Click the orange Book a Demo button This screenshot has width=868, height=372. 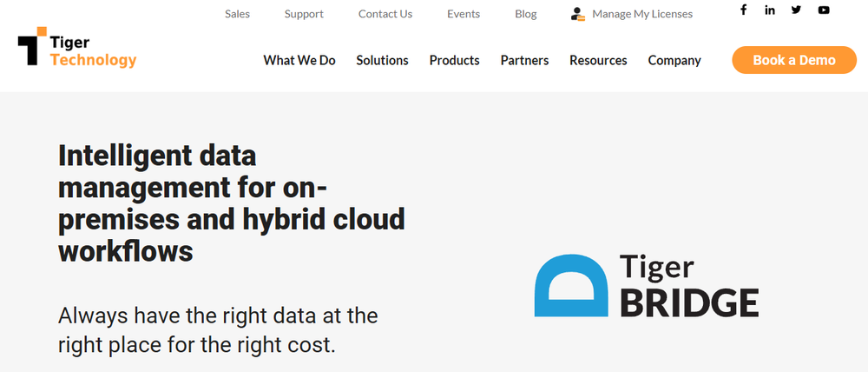coord(794,60)
